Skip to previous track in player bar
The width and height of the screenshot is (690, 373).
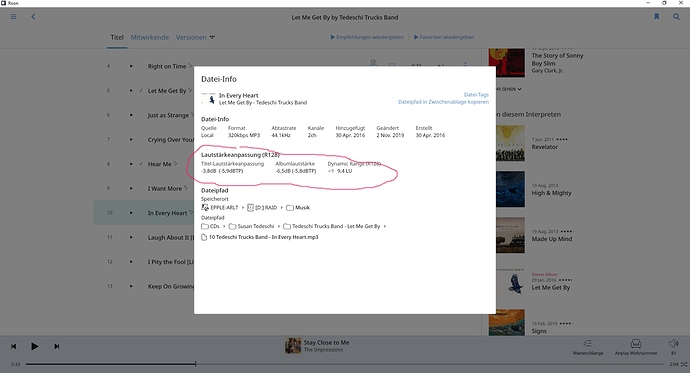point(14,347)
